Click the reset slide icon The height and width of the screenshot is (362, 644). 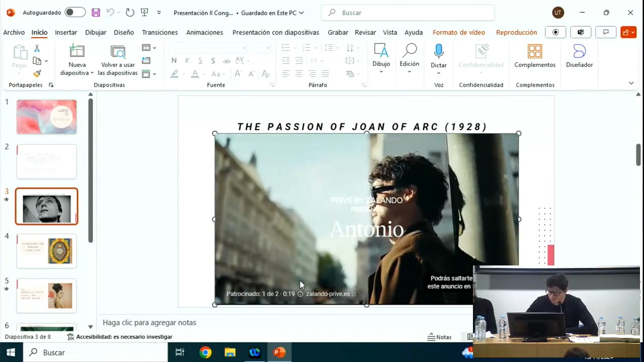146,61
